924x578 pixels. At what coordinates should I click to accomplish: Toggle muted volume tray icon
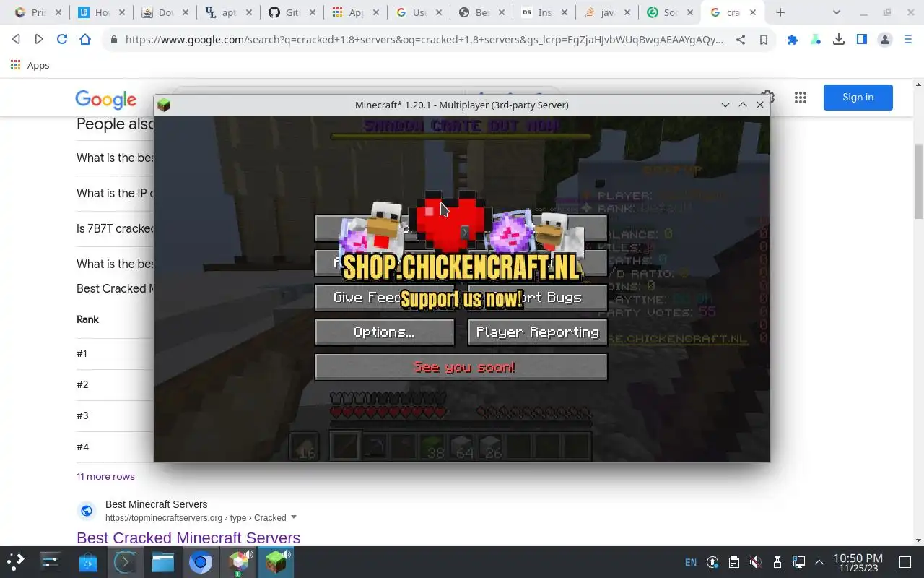(755, 562)
